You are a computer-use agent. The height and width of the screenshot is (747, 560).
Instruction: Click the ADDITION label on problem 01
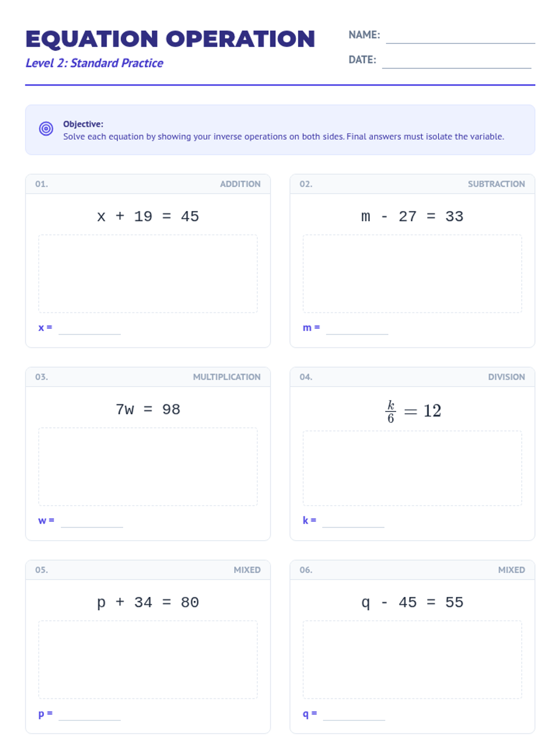[240, 184]
